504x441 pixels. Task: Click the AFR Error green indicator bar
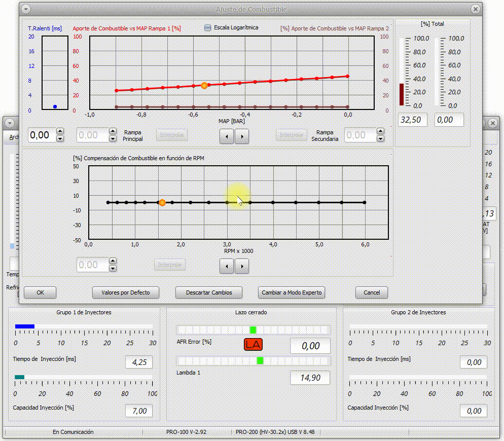pos(253,330)
